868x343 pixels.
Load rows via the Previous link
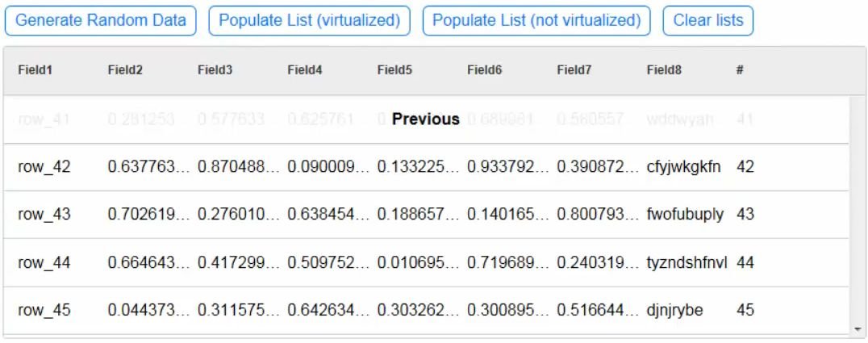(425, 119)
